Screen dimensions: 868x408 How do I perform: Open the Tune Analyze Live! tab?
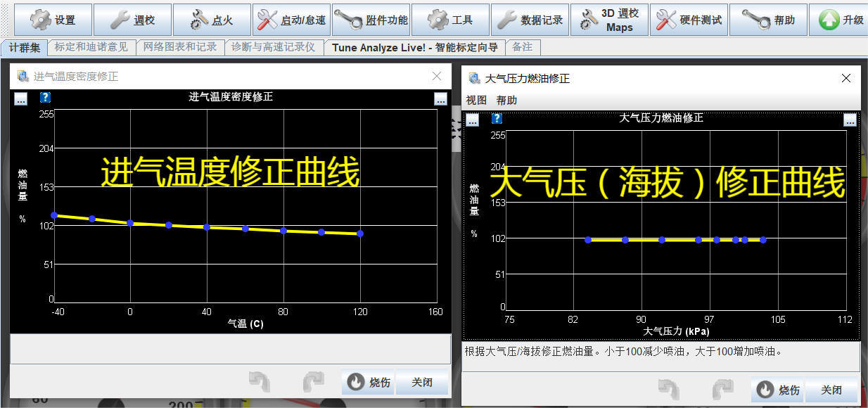tap(414, 48)
